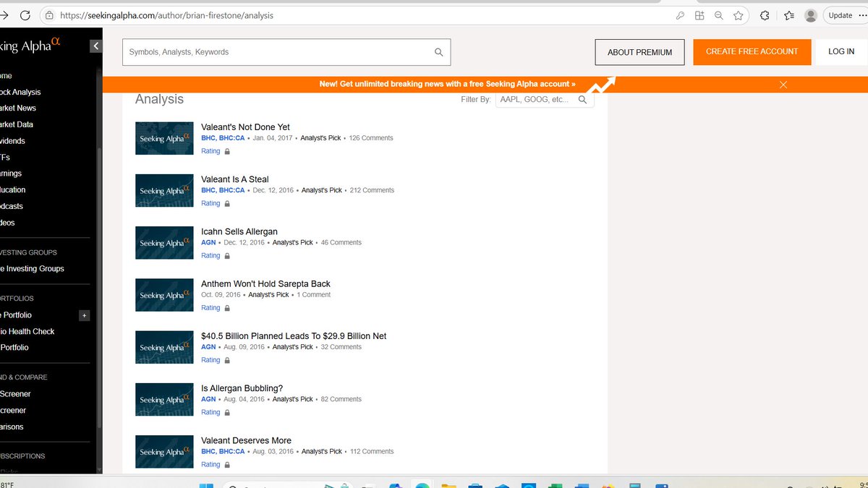The width and height of the screenshot is (868, 488).
Task: Open the browser profile avatar
Action: point(811,15)
